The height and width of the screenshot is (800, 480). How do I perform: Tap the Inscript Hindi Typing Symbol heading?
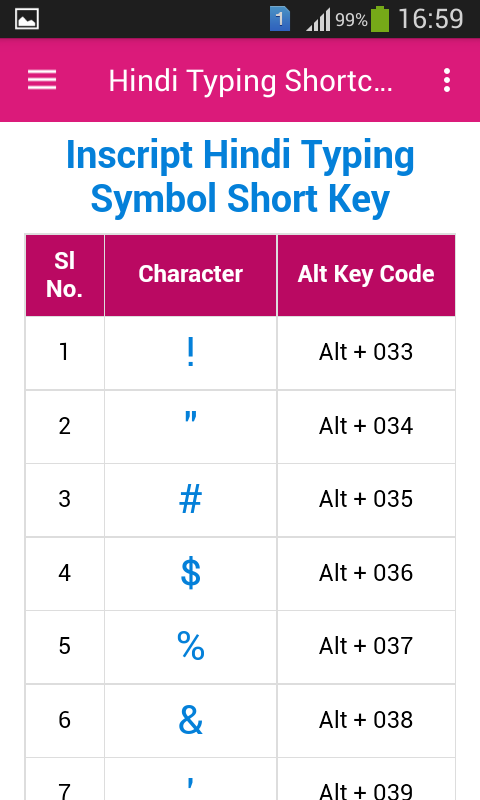(240, 177)
